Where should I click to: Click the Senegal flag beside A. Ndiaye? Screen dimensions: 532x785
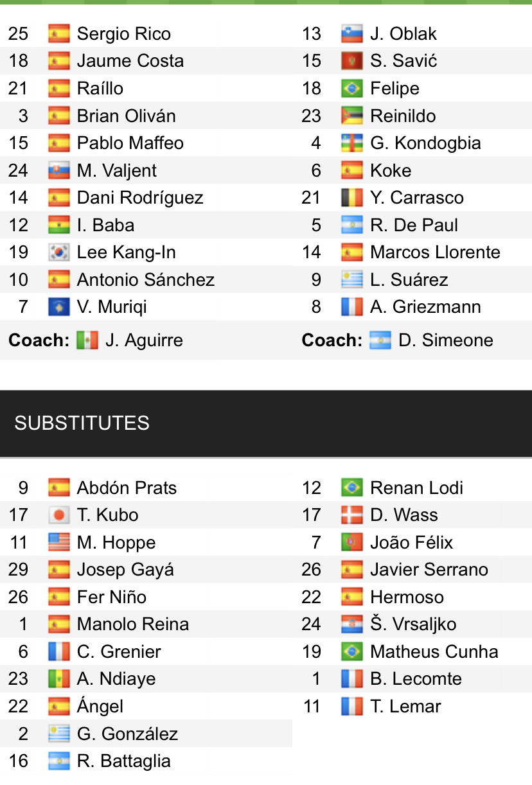tap(58, 679)
